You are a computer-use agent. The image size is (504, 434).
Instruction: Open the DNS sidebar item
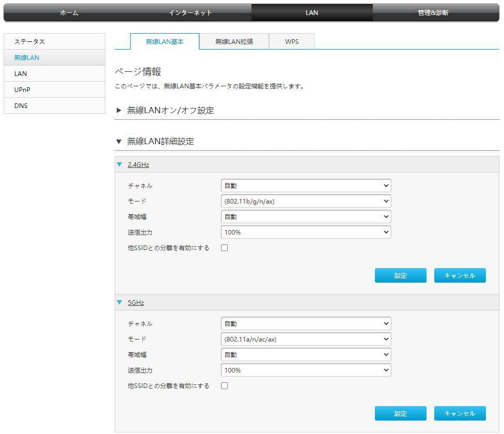(x=54, y=105)
